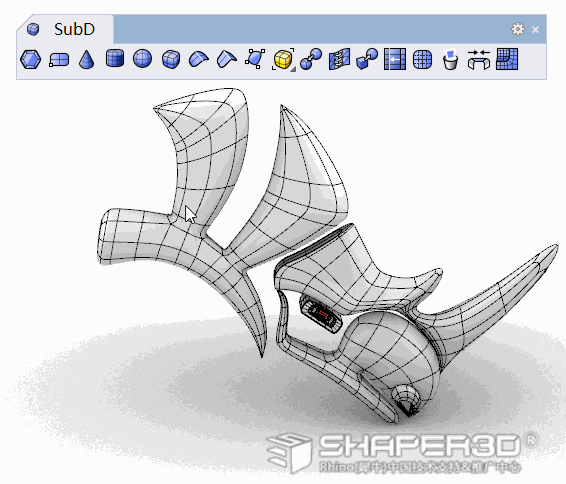Image resolution: width=566 pixels, height=484 pixels.
Task: Click the SubD plane tool icon
Action: pos(59,60)
